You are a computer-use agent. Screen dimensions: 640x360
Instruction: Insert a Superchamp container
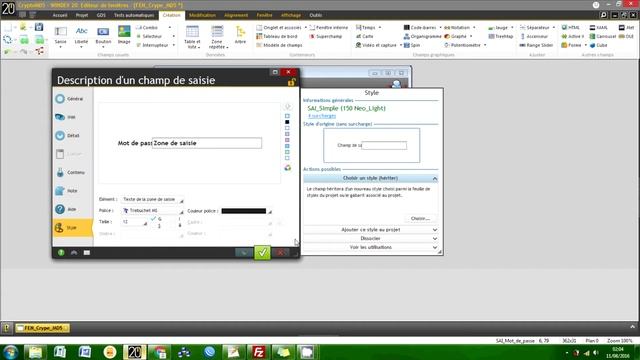point(326,36)
